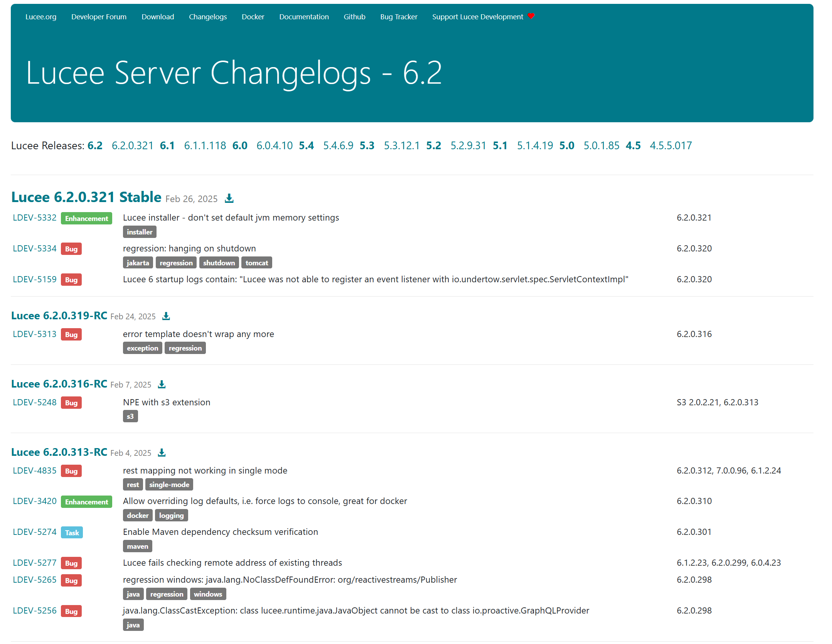Open release 5.3.12.1 link

coord(402,146)
